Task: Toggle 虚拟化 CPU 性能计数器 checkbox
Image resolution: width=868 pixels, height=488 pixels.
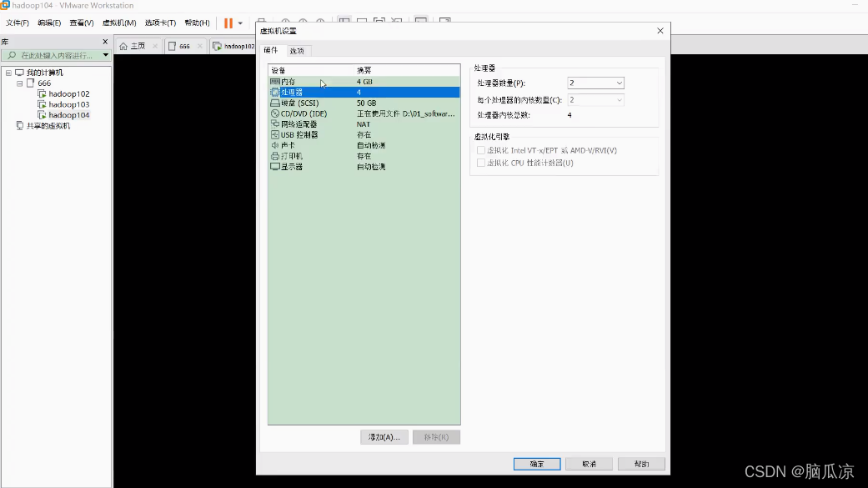Action: click(480, 163)
